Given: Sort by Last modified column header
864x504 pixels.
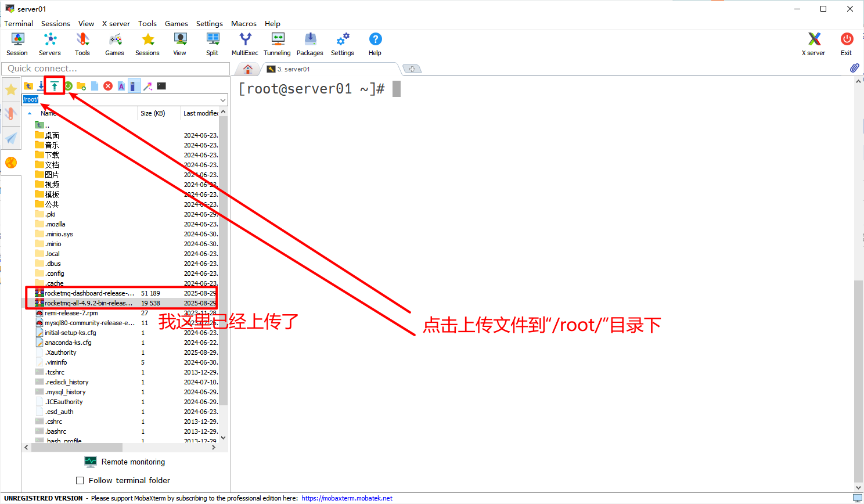Looking at the screenshot, I should (200, 113).
